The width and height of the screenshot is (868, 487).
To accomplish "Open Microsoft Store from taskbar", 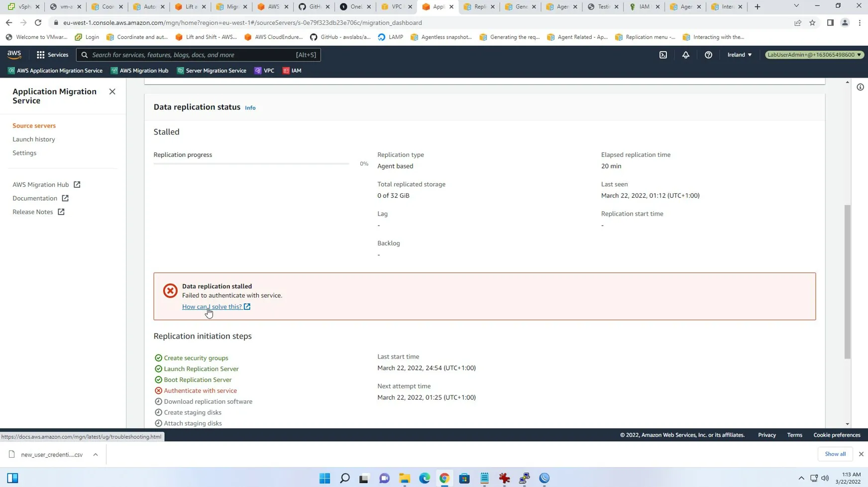I will [464, 478].
